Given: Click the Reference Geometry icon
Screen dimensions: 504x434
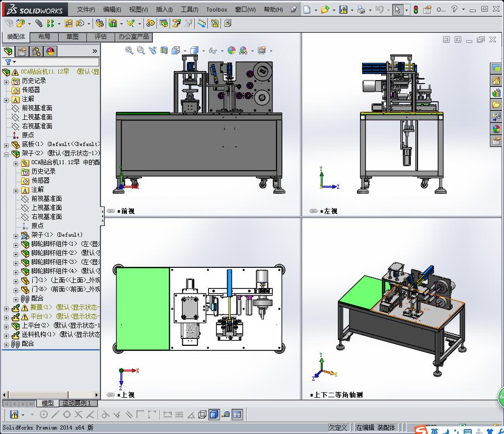Looking at the screenshot, I should tap(130, 23).
